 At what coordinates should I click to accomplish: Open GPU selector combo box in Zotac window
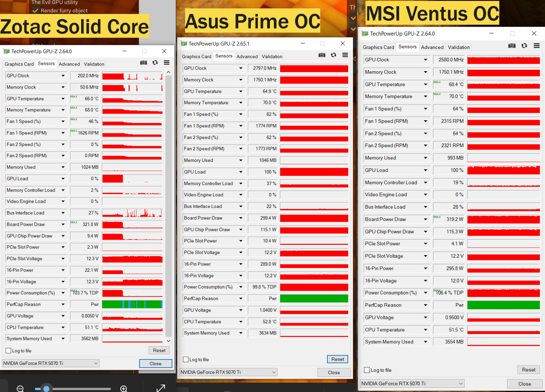coord(51,363)
